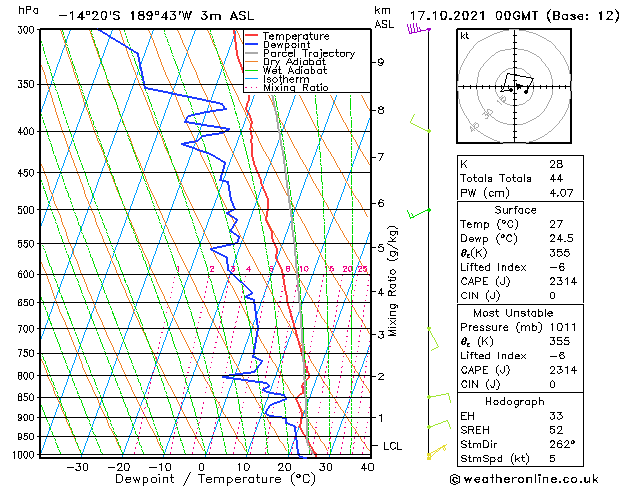Click the -30 temperature axis tick label
The image size is (629, 486).
[x=77, y=467]
